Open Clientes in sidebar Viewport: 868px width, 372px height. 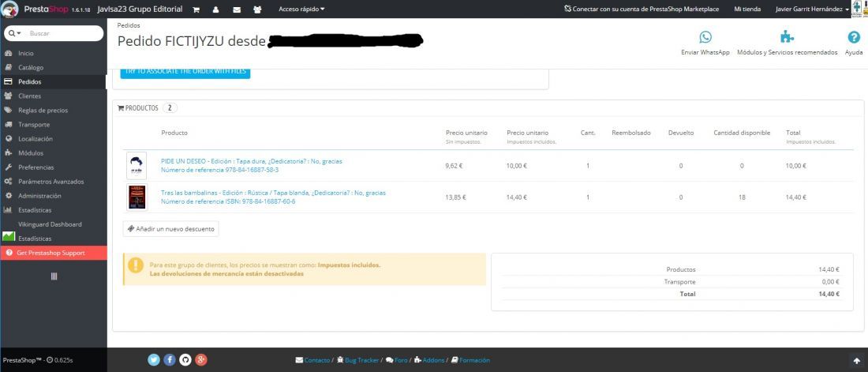pyautogui.click(x=29, y=96)
